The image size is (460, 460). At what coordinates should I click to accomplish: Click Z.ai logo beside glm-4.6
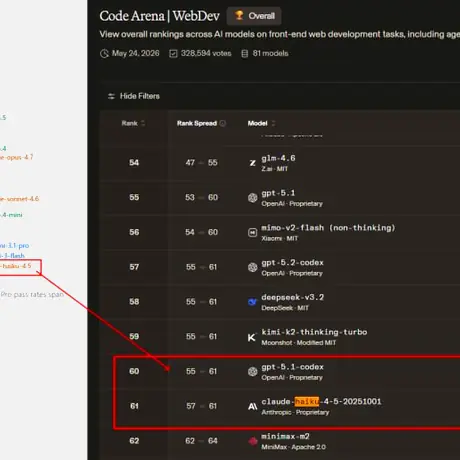tap(253, 163)
